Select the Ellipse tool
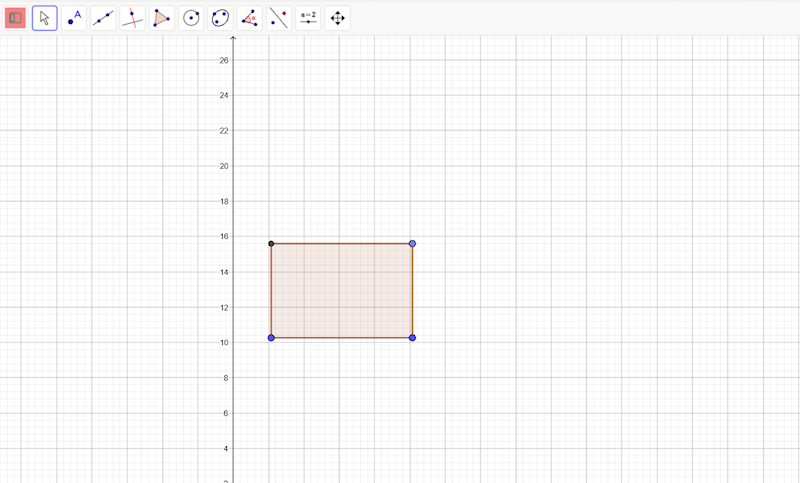This screenshot has width=800, height=483. point(220,18)
